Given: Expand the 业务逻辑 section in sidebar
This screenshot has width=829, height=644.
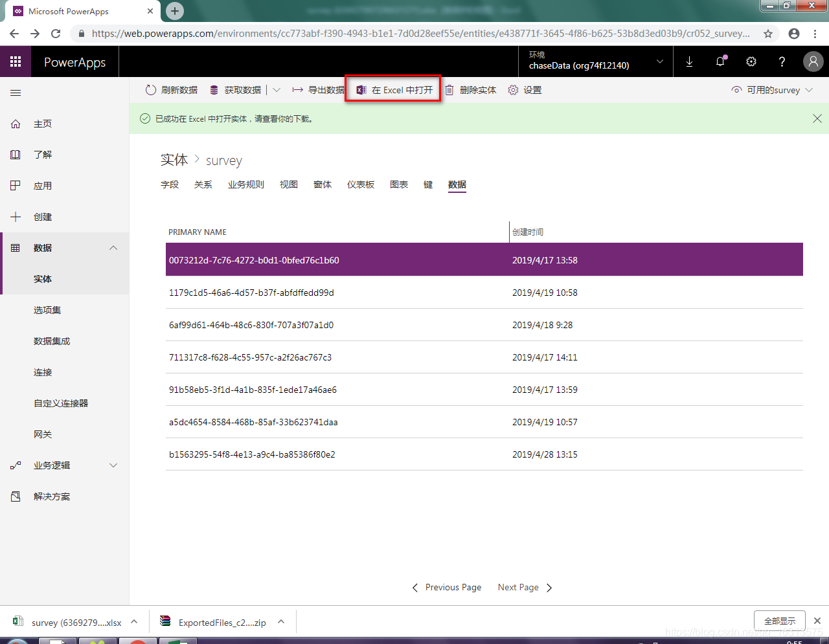Looking at the screenshot, I should (113, 465).
